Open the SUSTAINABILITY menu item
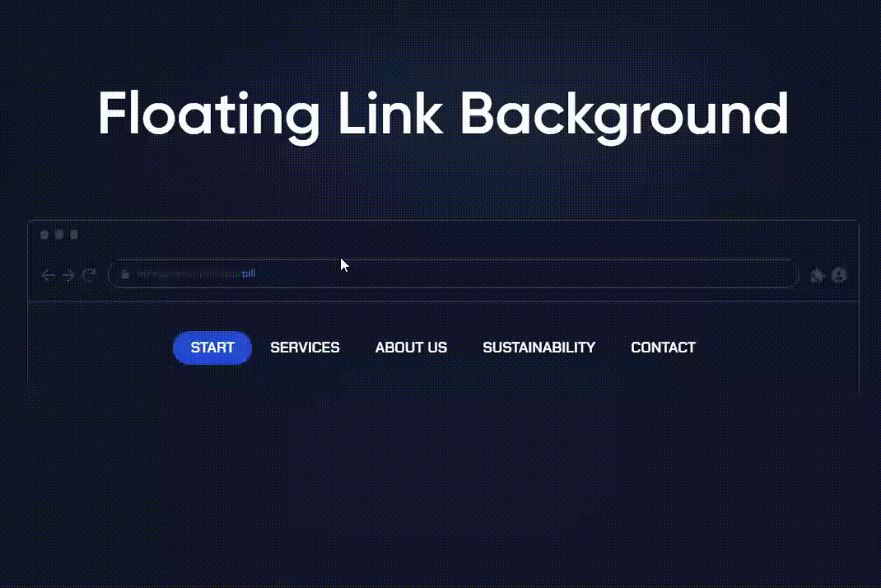881x588 pixels. coord(539,348)
